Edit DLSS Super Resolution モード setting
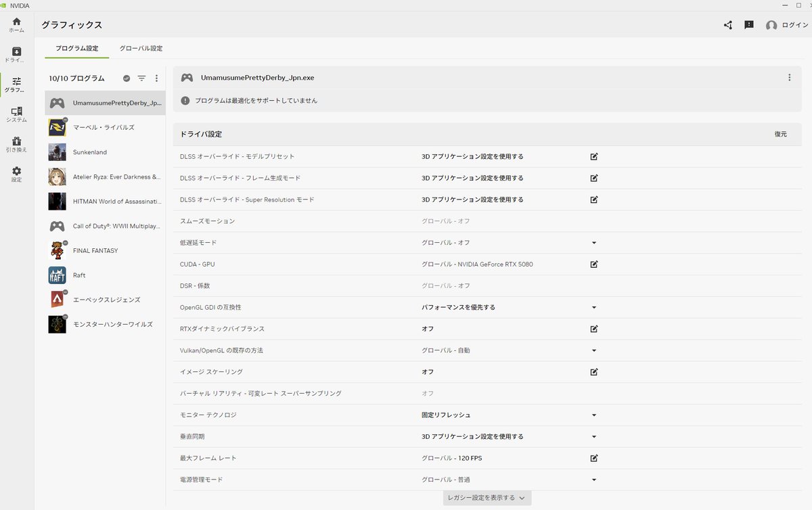812x510 pixels. [x=594, y=200]
